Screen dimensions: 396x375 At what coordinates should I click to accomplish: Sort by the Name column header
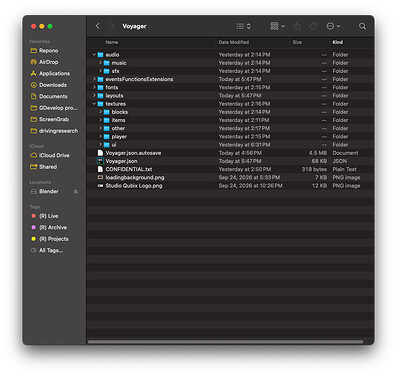[x=112, y=42]
